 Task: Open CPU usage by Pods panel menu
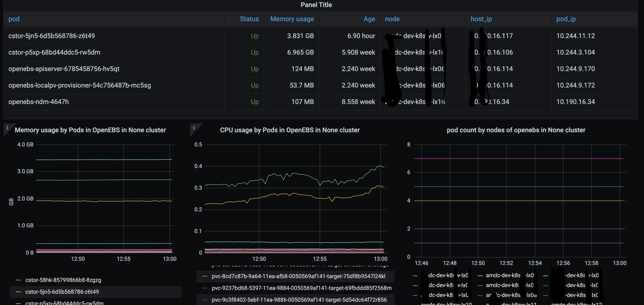(290, 130)
